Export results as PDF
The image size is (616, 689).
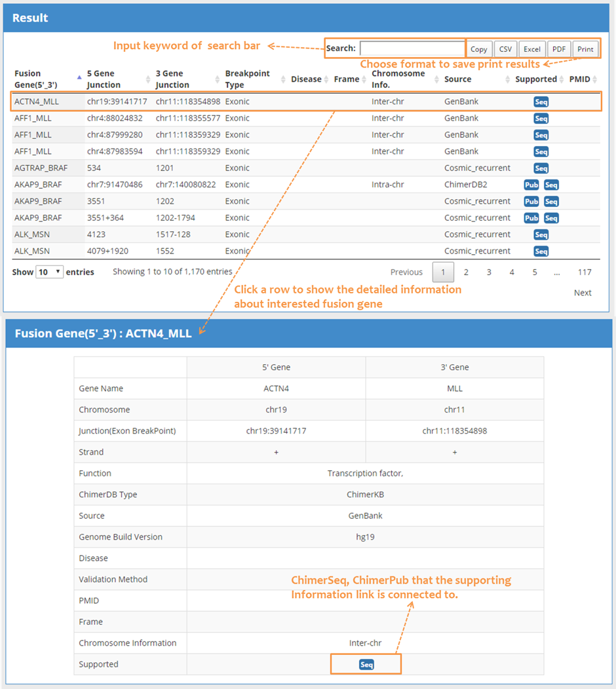tap(559, 49)
